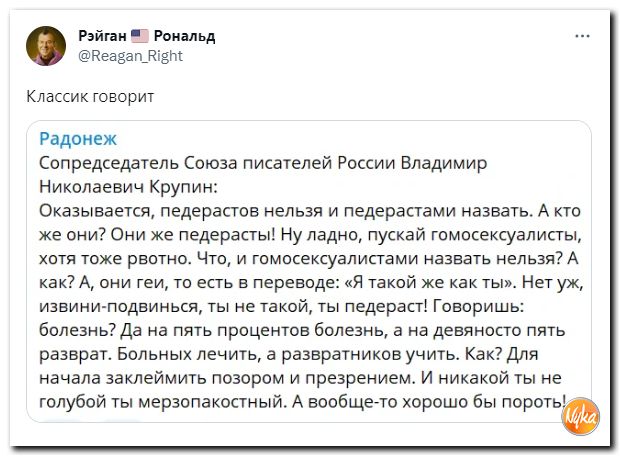Screen dimensions: 621x457
Task: Open the @Reagan_Right handle link
Action: [131, 56]
